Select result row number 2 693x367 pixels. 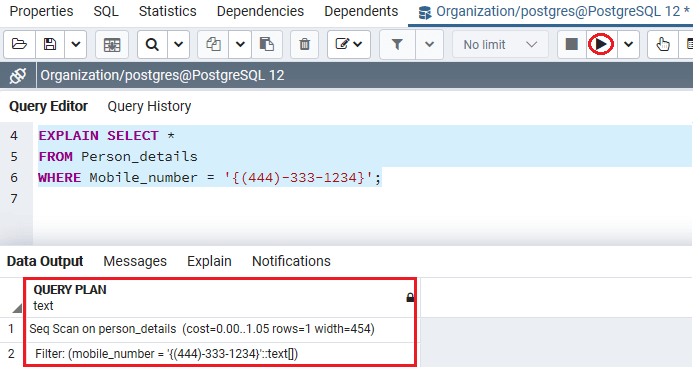11,354
